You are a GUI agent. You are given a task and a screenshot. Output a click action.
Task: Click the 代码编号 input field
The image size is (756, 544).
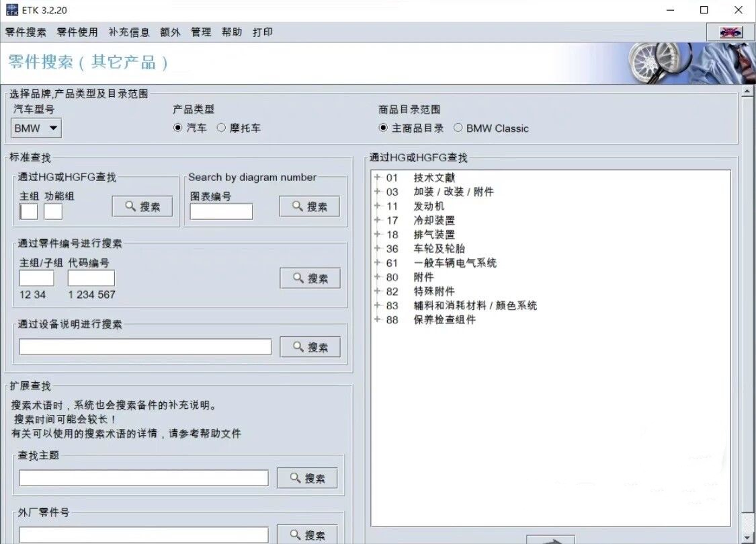click(x=91, y=278)
